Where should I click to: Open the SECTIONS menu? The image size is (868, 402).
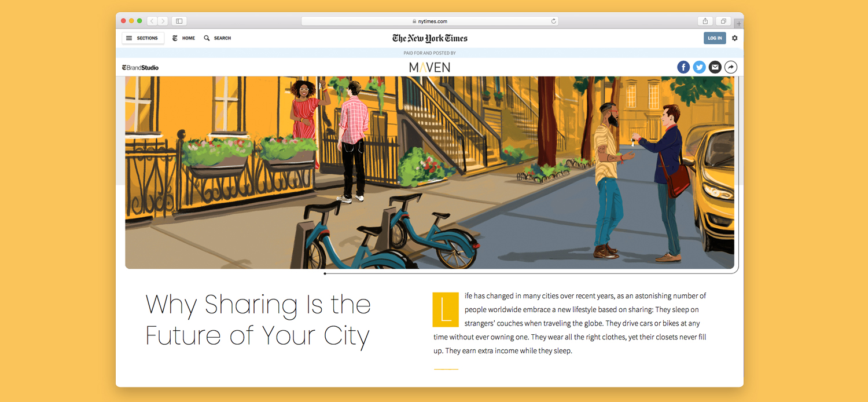click(143, 38)
